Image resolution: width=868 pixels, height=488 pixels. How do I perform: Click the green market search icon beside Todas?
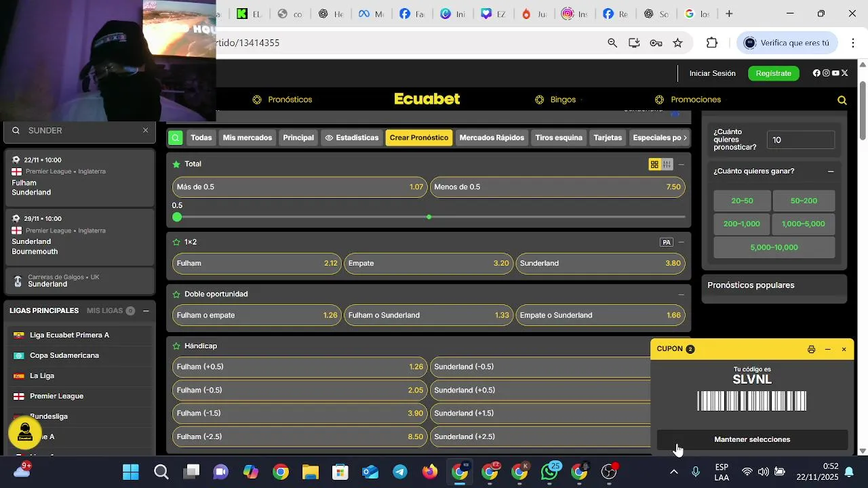coord(176,138)
